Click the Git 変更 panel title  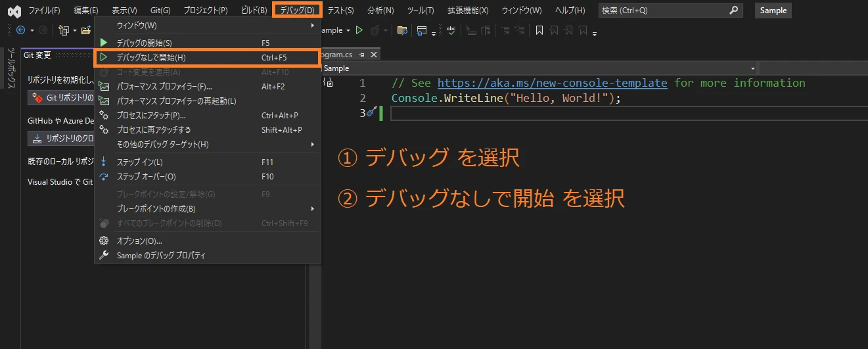click(x=37, y=55)
